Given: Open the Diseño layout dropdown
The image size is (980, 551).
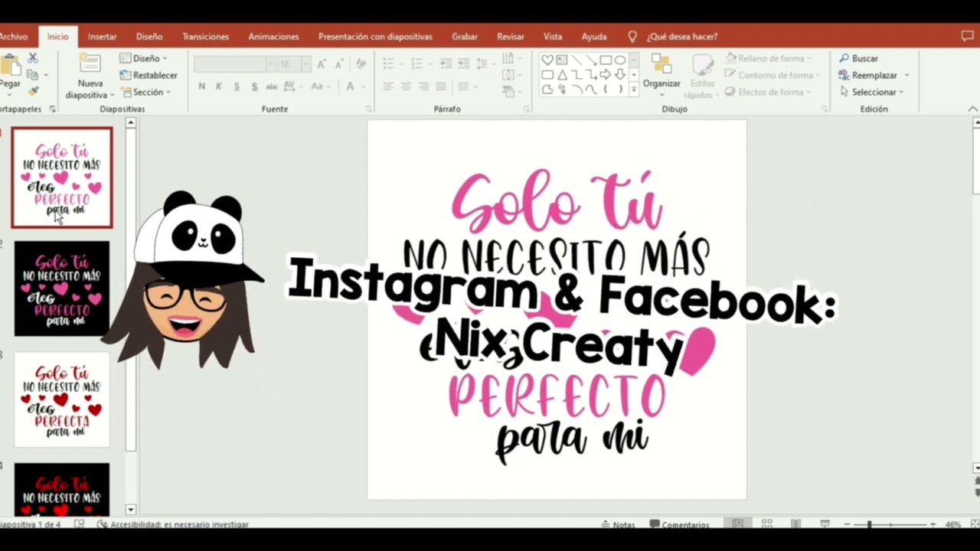Looking at the screenshot, I should (144, 58).
